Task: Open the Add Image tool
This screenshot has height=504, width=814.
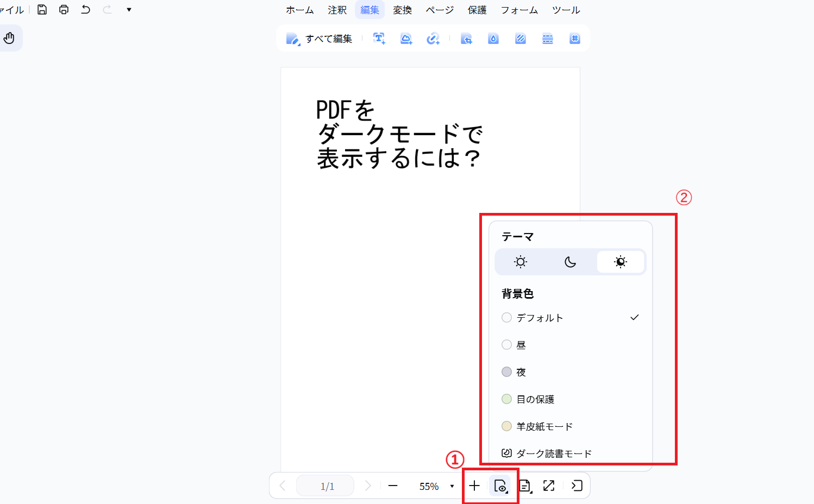Action: (x=406, y=38)
